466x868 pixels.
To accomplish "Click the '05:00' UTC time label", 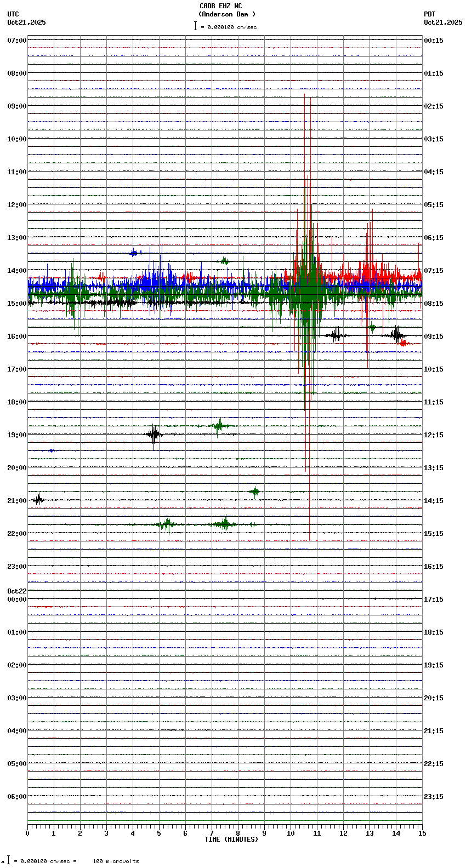I will (x=17, y=764).
